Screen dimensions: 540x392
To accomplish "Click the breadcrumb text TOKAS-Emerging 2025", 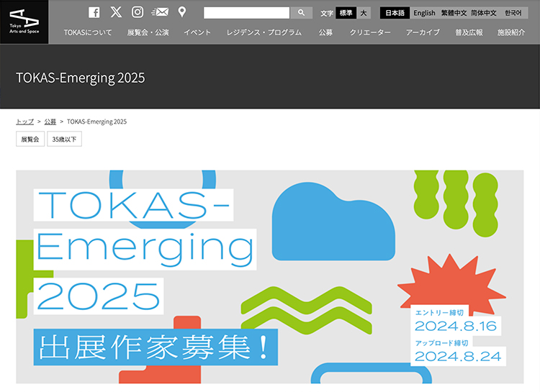I will coord(96,122).
